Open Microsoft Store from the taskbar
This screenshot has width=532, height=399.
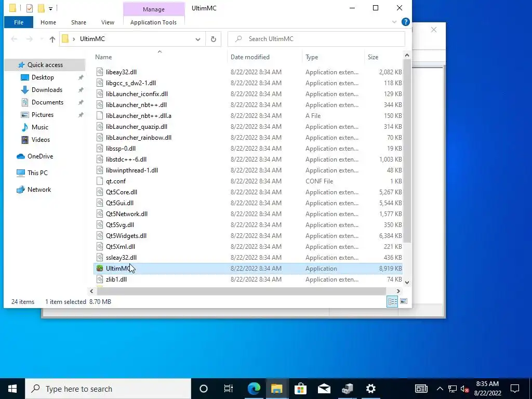pyautogui.click(x=300, y=389)
